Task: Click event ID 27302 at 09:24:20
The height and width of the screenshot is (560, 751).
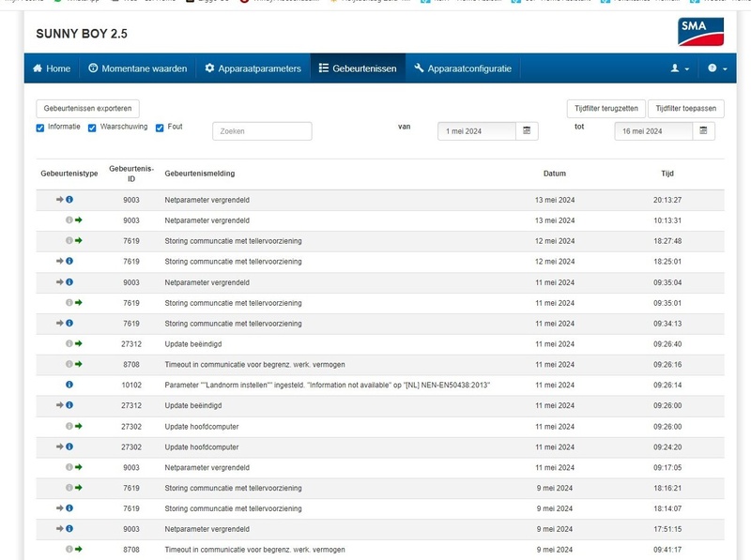Action: [131, 447]
